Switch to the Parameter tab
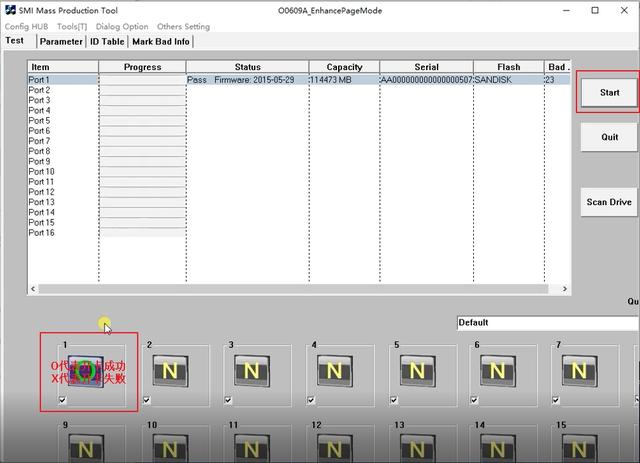The image size is (640, 463). (x=61, y=42)
